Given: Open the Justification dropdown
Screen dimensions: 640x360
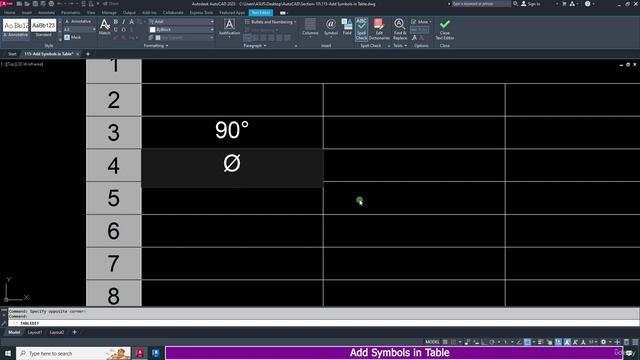Looking at the screenshot, I should pyautogui.click(x=229, y=27).
